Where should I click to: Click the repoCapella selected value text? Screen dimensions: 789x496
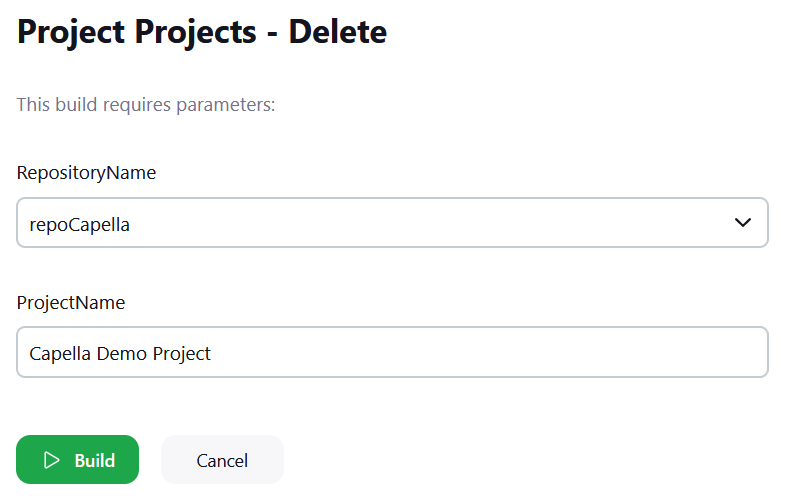[80, 225]
